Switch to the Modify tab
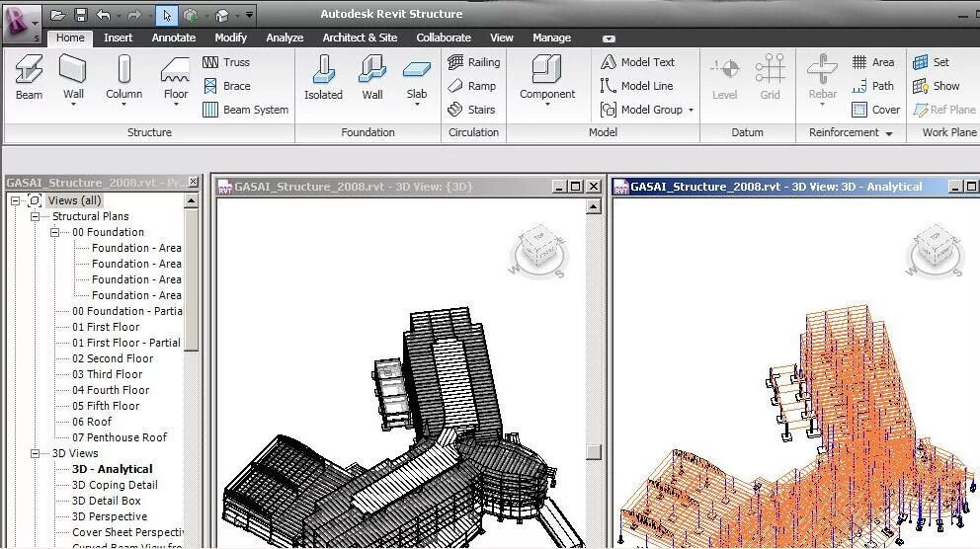Viewport: 980px width, 549px height. pos(230,38)
